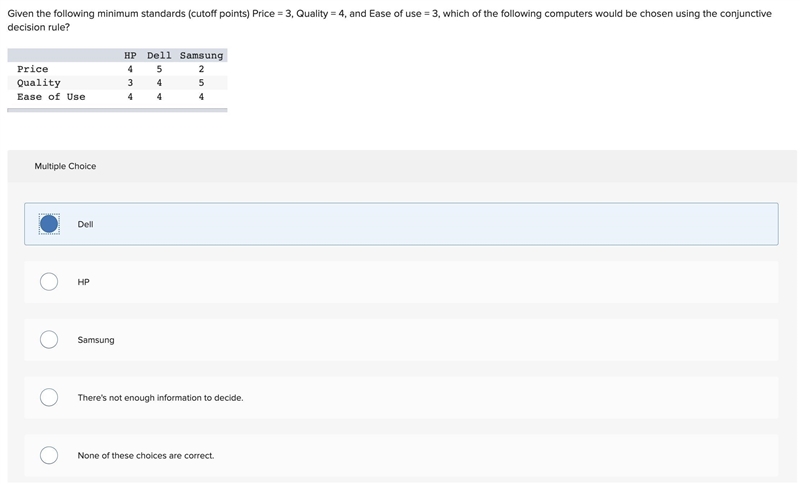Click the Dell column header in table
The height and width of the screenshot is (484, 800).
click(159, 55)
